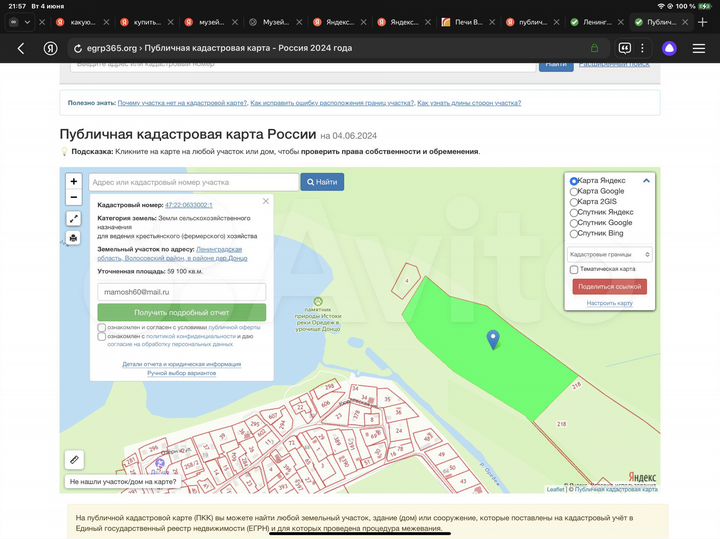This screenshot has width=720, height=539.
Task: Open the ruler measurement tool
Action: (74, 460)
